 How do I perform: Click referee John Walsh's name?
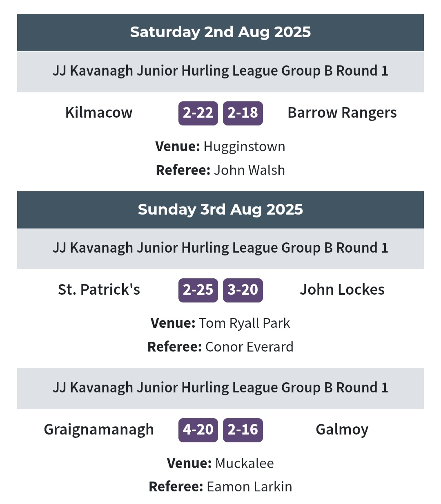pyautogui.click(x=249, y=170)
